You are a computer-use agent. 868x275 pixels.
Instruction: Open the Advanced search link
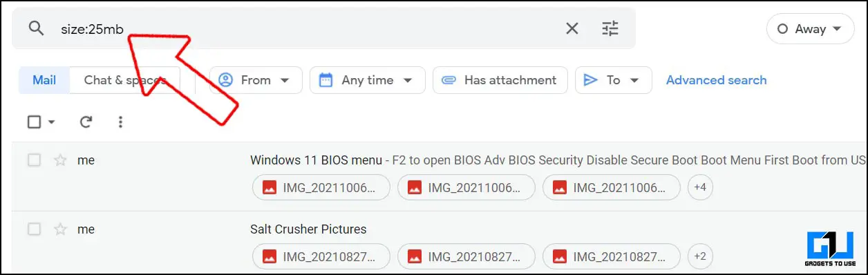coord(716,80)
